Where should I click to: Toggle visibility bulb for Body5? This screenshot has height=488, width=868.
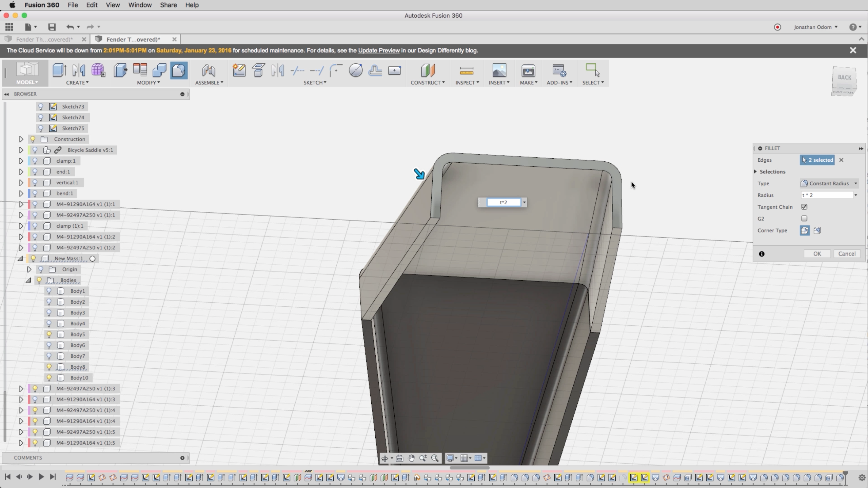pos(49,334)
